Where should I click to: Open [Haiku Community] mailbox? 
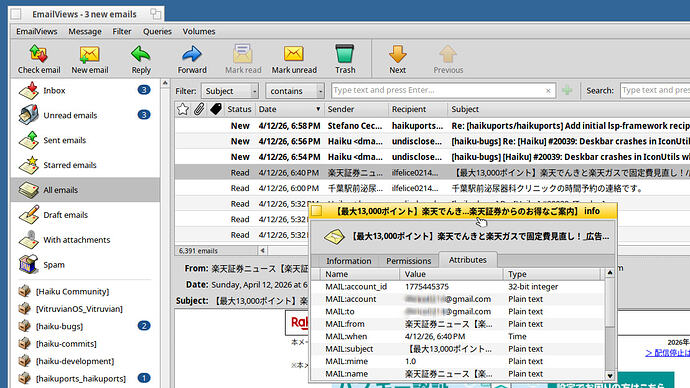(x=85, y=291)
